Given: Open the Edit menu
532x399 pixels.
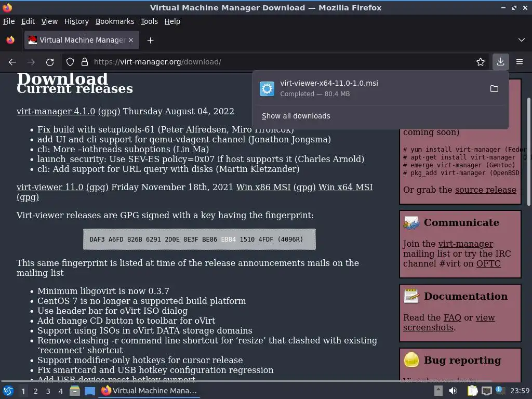Looking at the screenshot, I should click(x=28, y=21).
